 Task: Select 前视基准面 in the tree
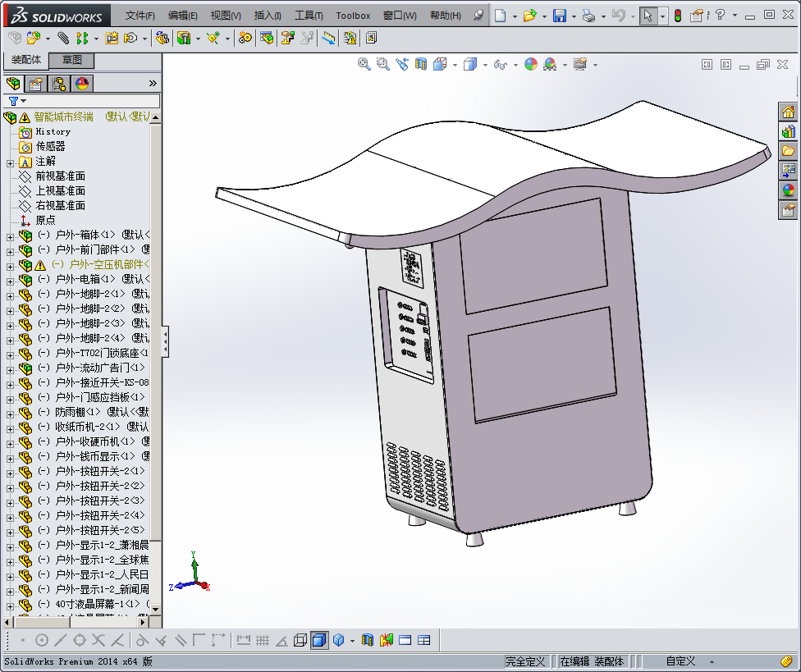[60, 176]
